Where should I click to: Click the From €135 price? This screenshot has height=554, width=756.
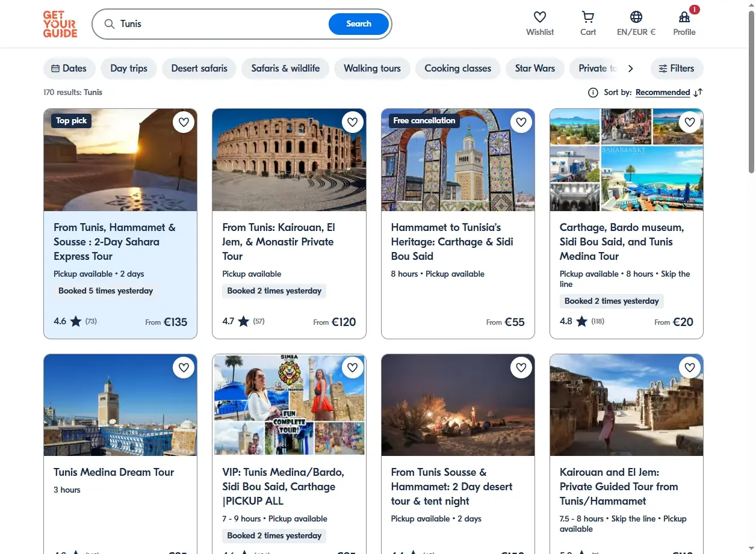coord(166,322)
